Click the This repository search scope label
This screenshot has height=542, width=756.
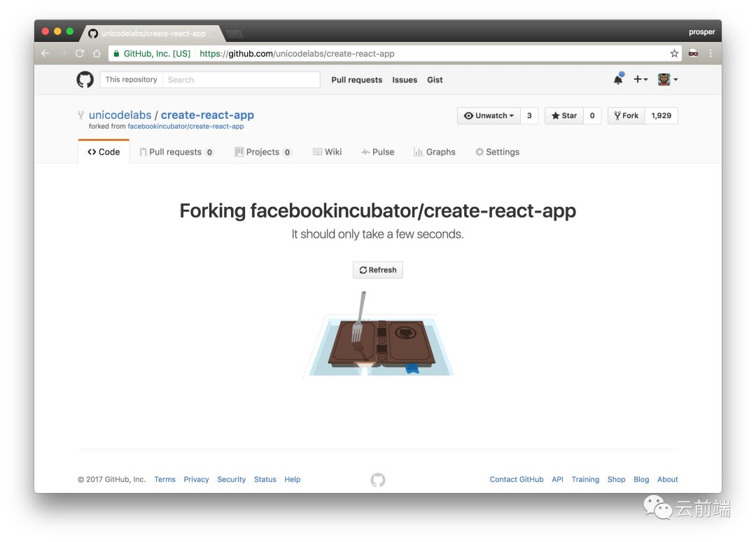pos(131,80)
